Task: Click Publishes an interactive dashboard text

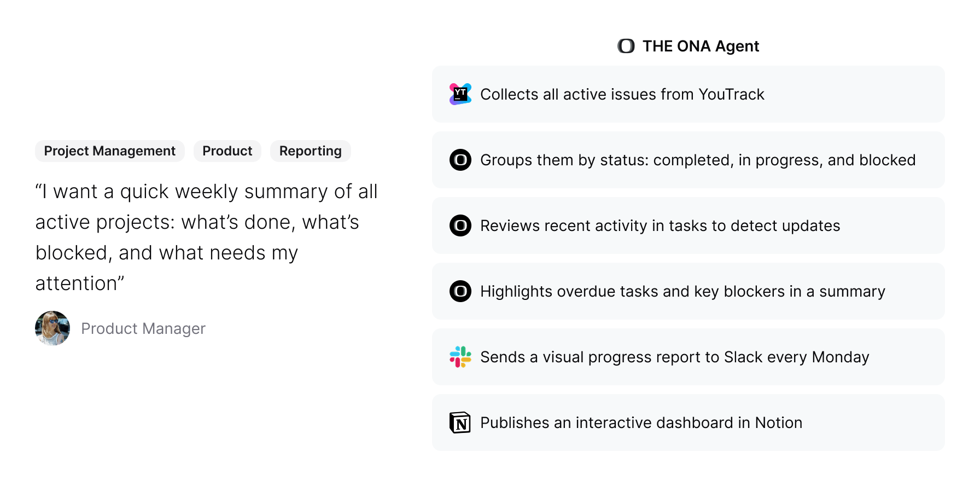Action: coord(641,423)
